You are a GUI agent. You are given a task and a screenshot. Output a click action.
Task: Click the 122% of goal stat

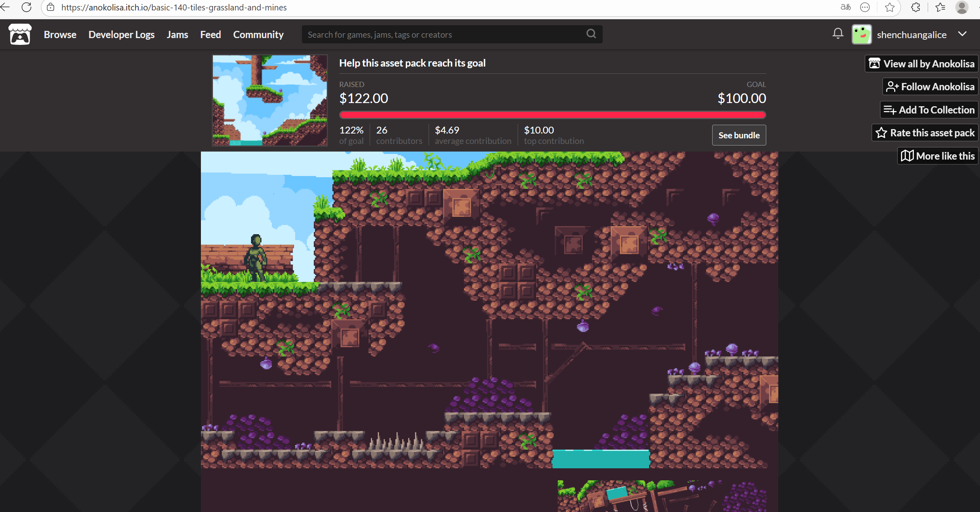(351, 135)
